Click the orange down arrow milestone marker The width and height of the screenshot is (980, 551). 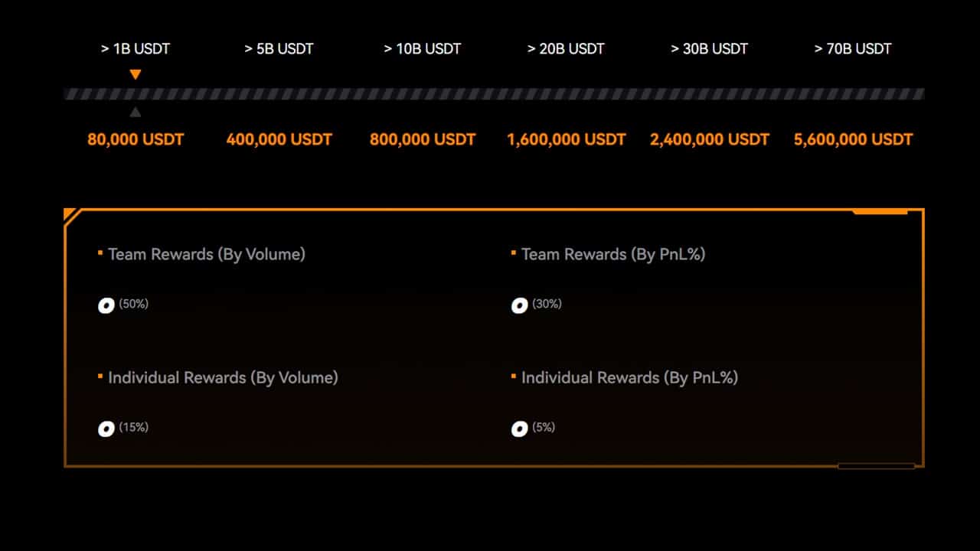pyautogui.click(x=136, y=74)
